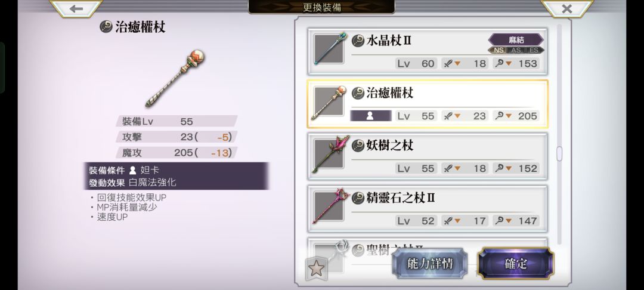This screenshot has height=290, width=644.
Task: Click the back arrow button
Action: coord(76,8)
